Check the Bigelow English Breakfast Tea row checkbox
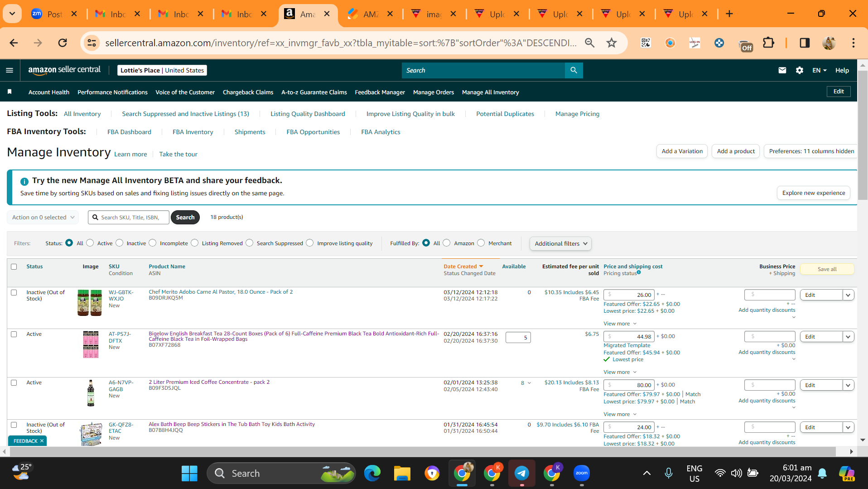 click(x=14, y=334)
